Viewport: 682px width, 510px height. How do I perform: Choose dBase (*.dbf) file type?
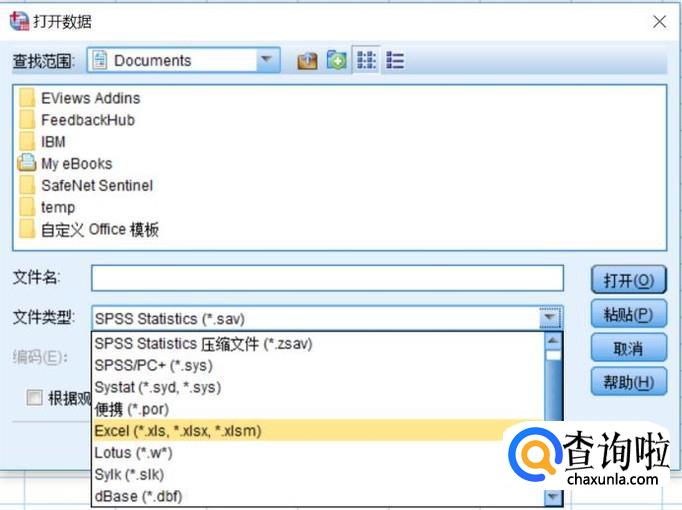pyautogui.click(x=318, y=496)
